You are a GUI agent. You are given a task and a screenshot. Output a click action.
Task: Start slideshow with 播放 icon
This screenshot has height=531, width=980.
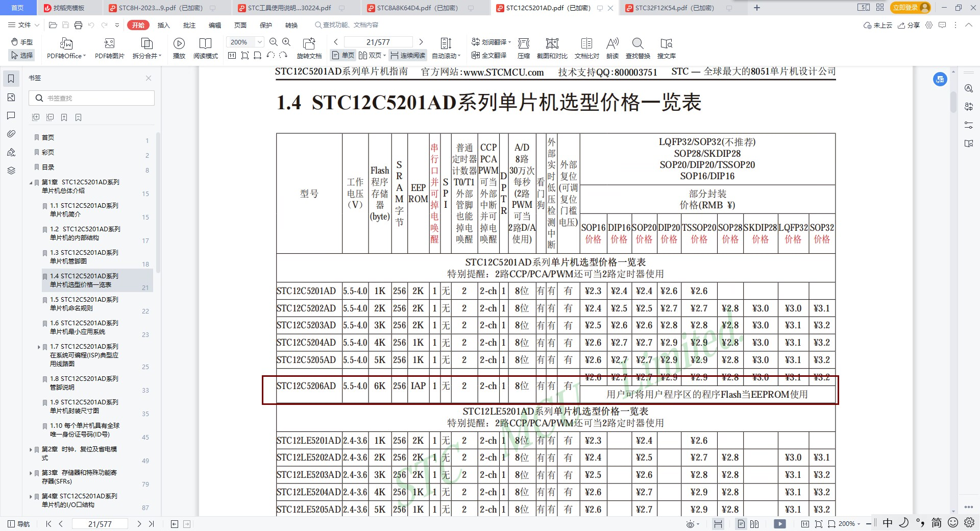[179, 49]
